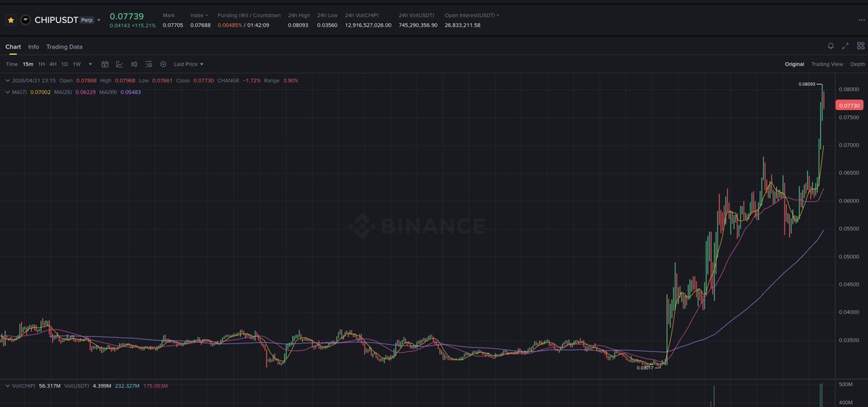This screenshot has width=868, height=407.
Task: Switch to the Info tab
Action: 33,47
